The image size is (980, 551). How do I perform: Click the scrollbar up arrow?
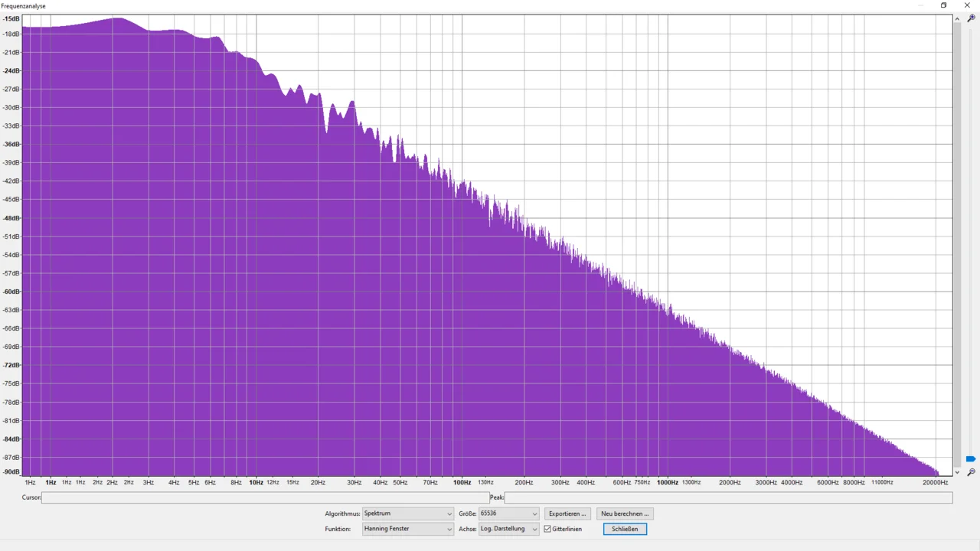[958, 18]
